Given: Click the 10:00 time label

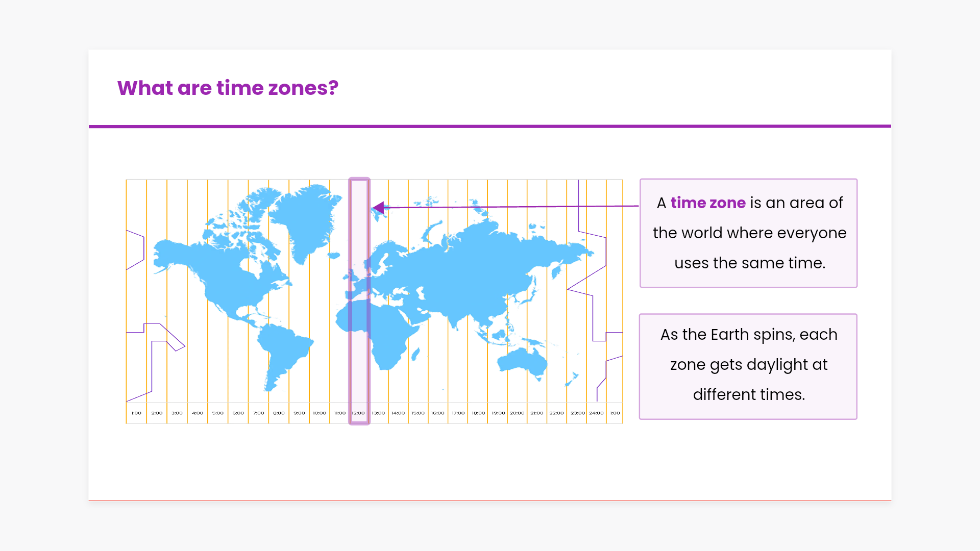Looking at the screenshot, I should click(320, 413).
